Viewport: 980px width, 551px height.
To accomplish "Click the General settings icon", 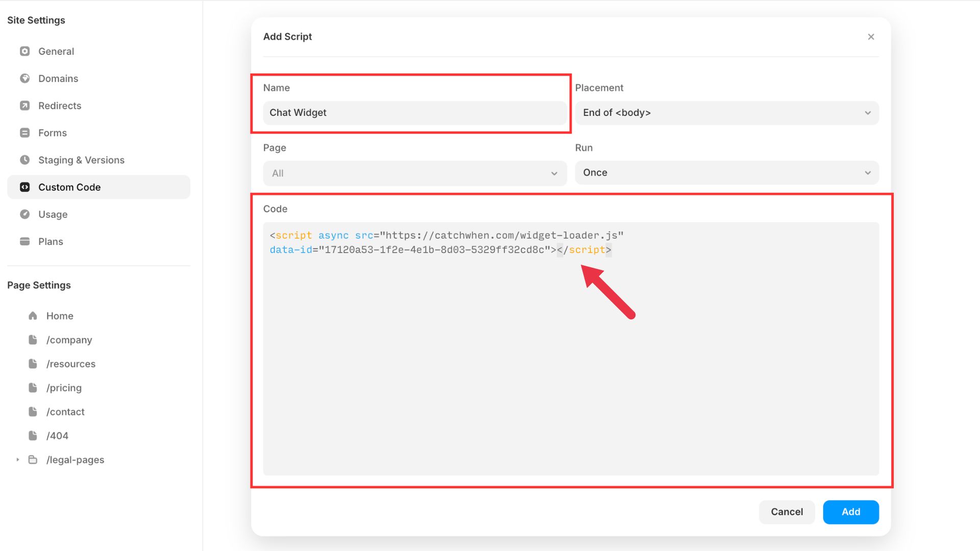I will coord(24,51).
